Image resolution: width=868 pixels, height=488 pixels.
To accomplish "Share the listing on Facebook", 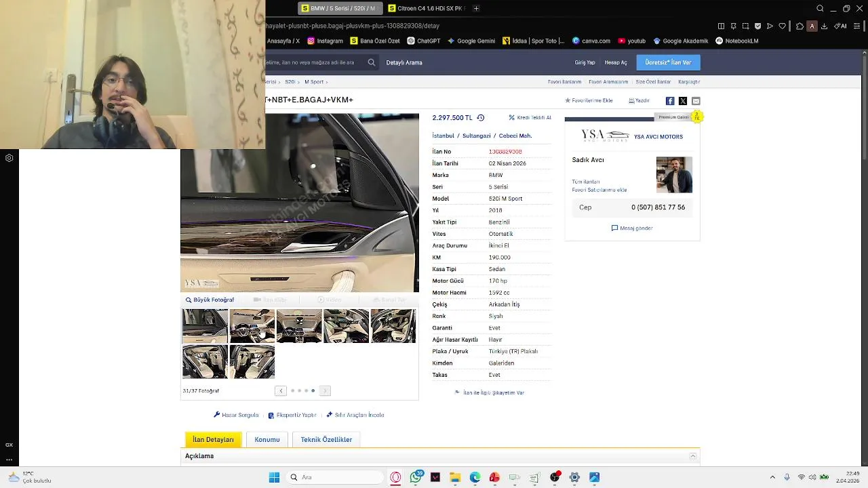I will tap(670, 101).
